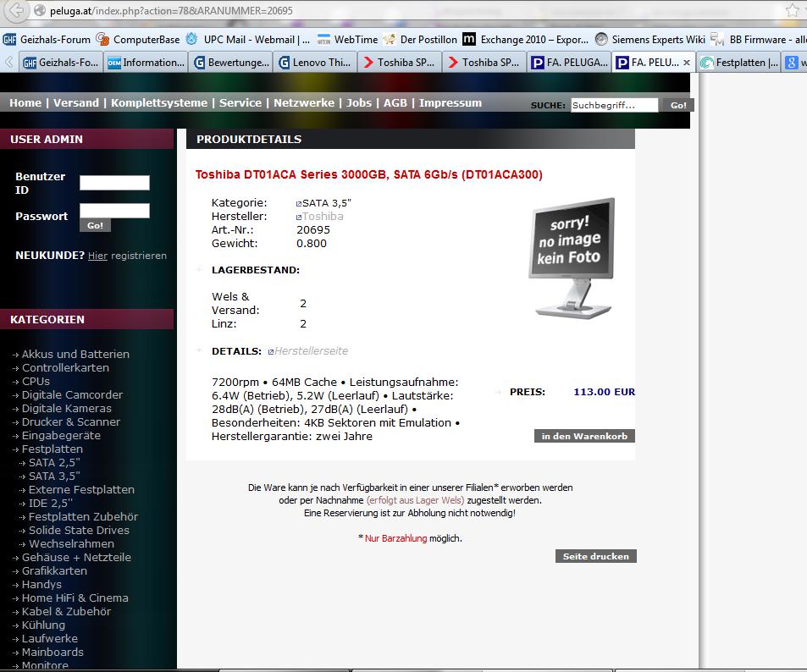Screen dimensions: 807x672
Task: Open the Service navigation link
Action: pyautogui.click(x=240, y=103)
